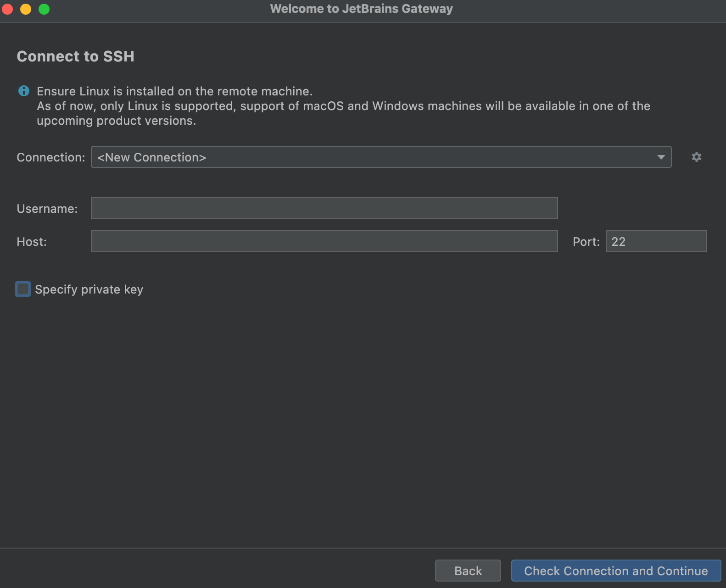Click the blue info icon beside Linux notice
Viewport: 726px width, 588px height.
pos(24,91)
